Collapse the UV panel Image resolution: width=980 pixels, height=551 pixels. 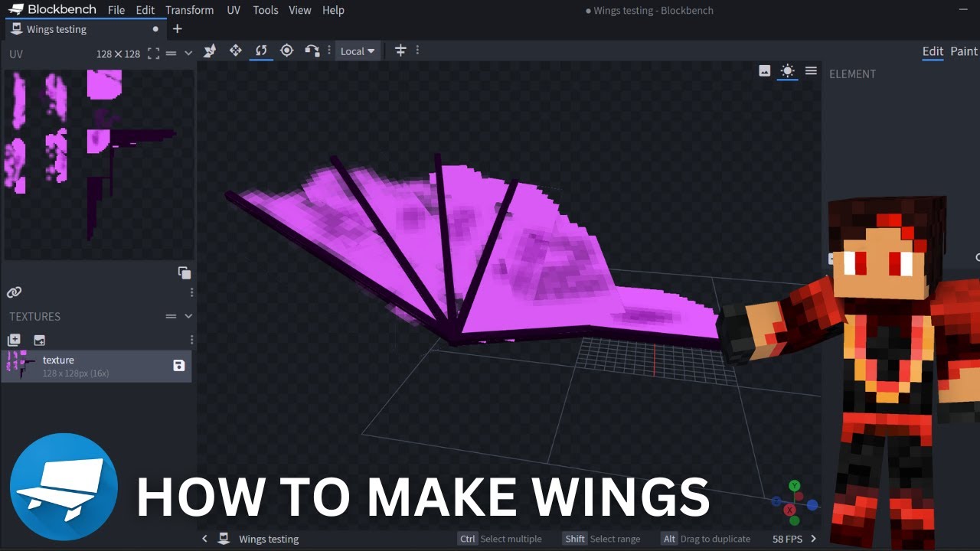click(x=188, y=54)
